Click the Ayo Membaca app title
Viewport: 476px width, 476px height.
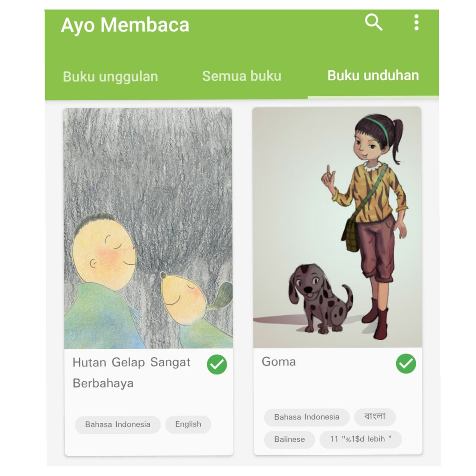pyautogui.click(x=125, y=25)
